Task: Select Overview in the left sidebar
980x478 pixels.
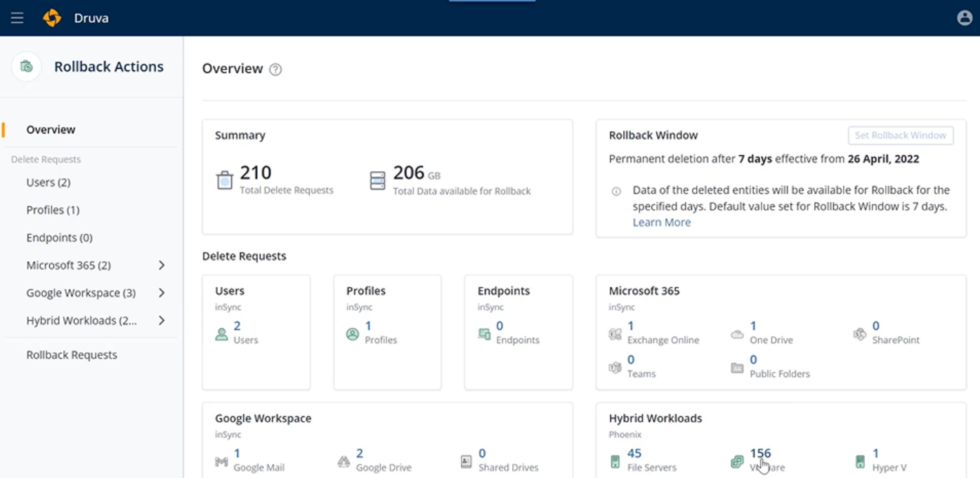Action: pos(51,130)
